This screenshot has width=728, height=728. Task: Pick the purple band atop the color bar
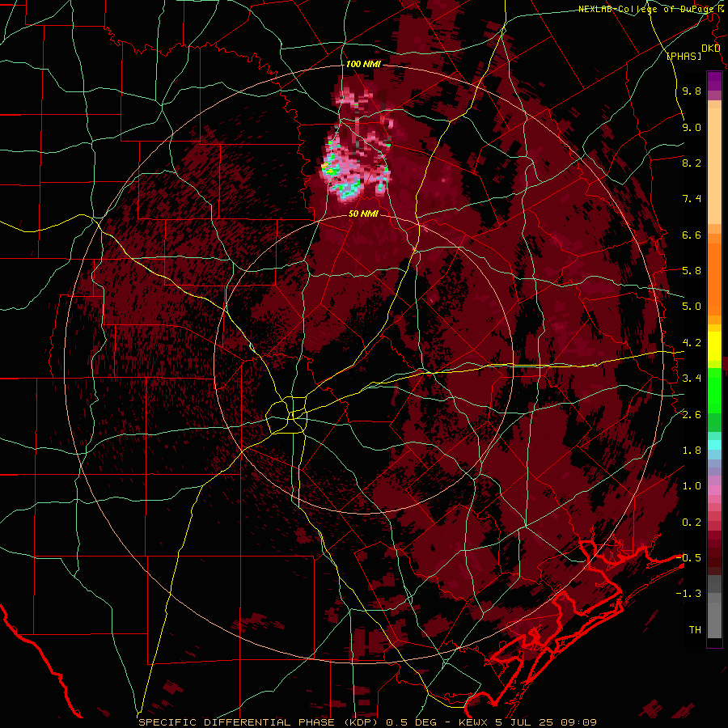tap(714, 82)
